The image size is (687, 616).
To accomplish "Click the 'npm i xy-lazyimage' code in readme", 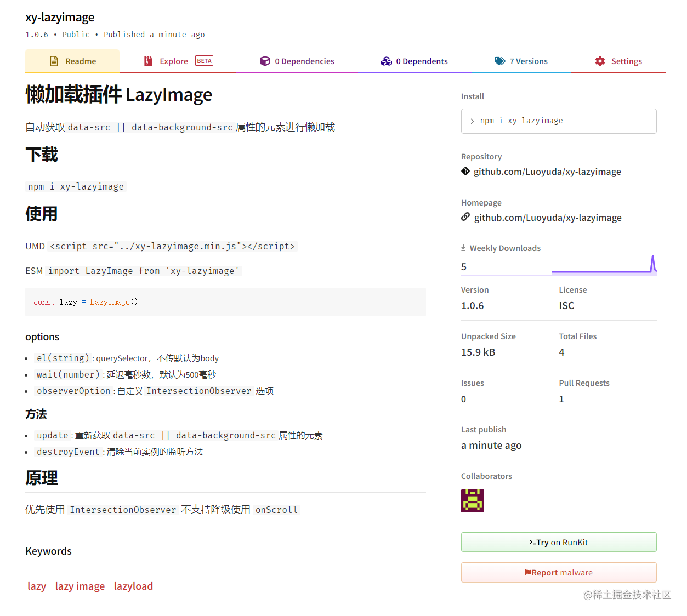I will 76,186.
